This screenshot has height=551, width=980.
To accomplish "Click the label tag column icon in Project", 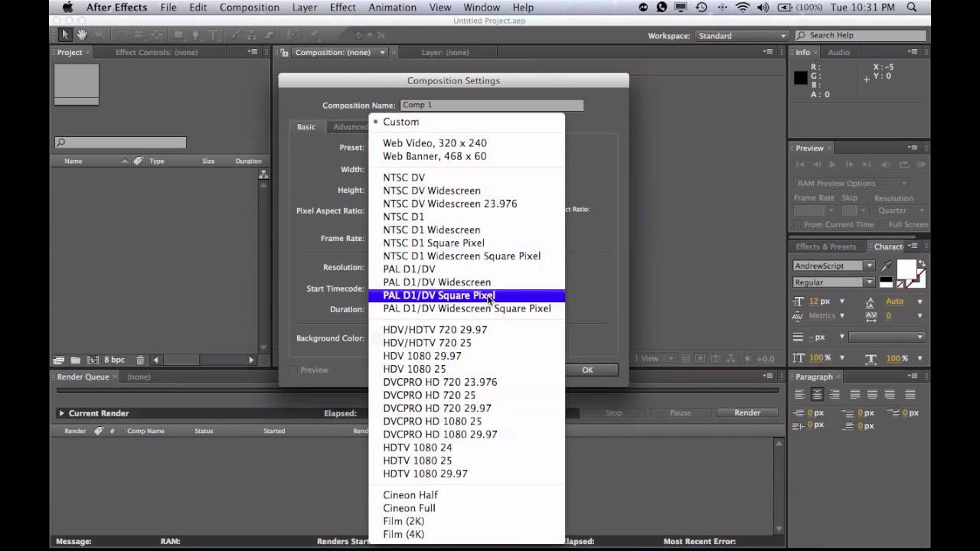I will click(x=138, y=161).
